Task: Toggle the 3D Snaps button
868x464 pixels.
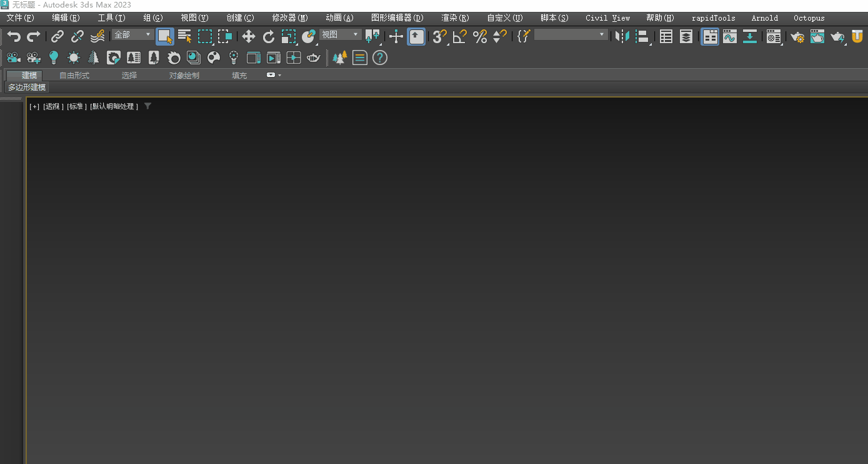Action: pyautogui.click(x=440, y=37)
